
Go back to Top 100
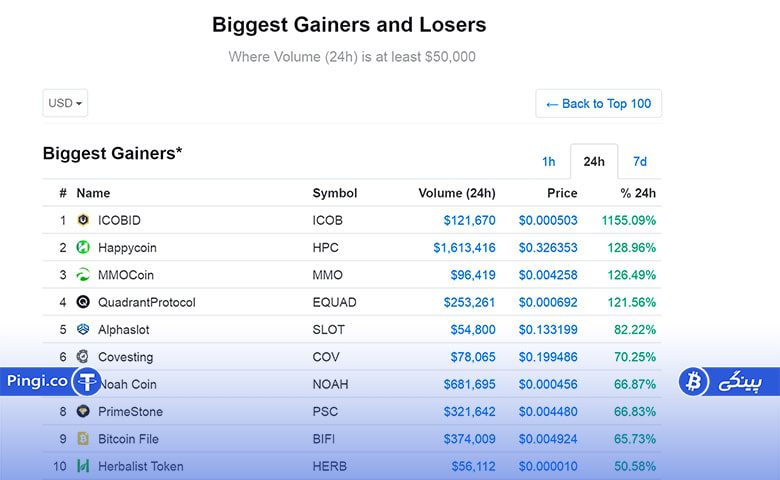[598, 103]
